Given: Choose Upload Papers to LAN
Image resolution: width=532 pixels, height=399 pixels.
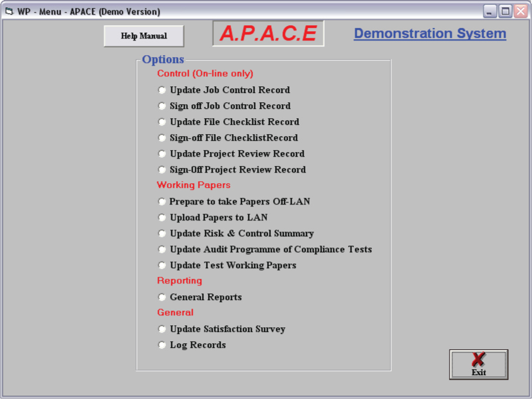Looking at the screenshot, I should pos(162,218).
